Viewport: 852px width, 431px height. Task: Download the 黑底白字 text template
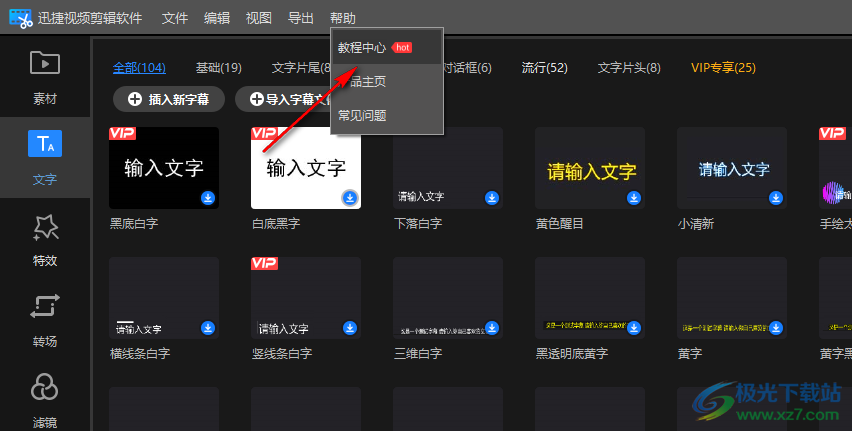coord(208,198)
